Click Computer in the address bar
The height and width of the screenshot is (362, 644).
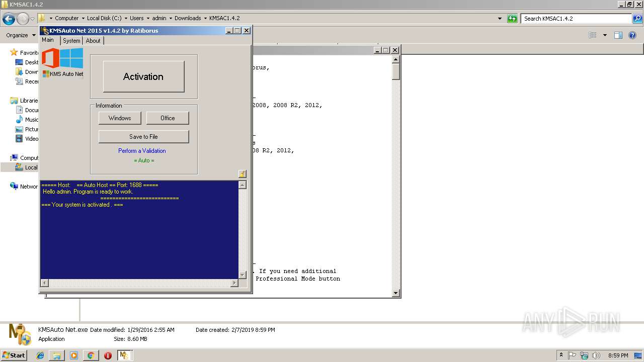[67, 18]
